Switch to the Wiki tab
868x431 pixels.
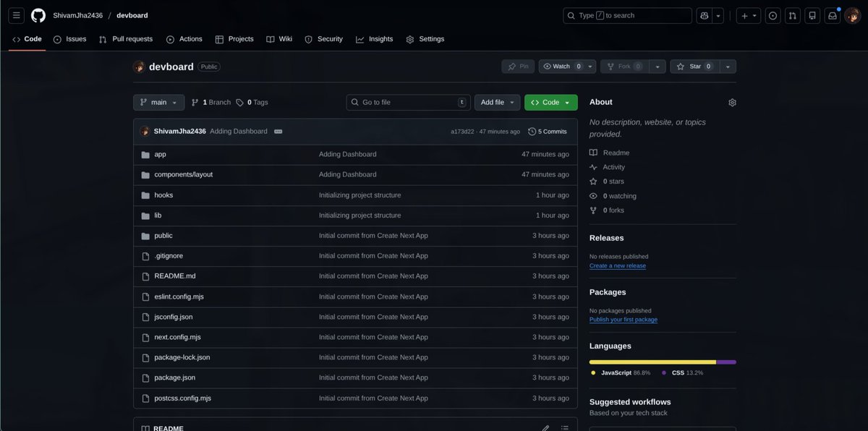tap(279, 39)
